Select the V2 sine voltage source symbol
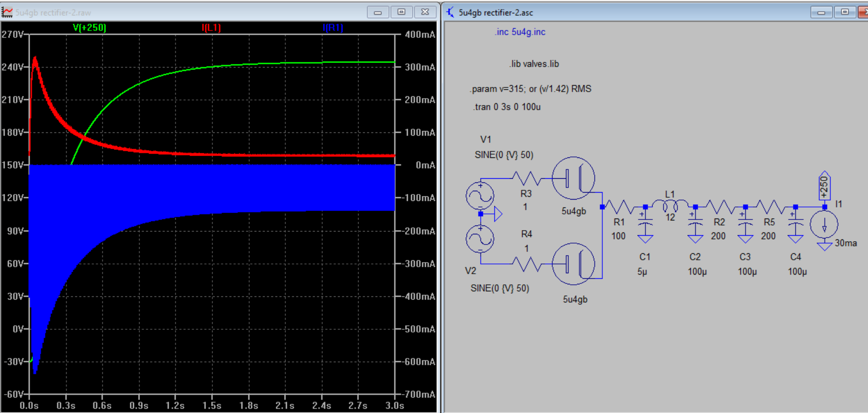 click(x=480, y=239)
